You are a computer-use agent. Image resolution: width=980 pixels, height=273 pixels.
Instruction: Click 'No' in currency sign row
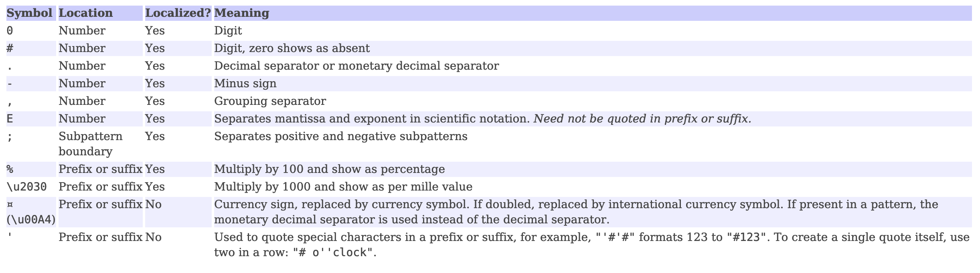(x=153, y=205)
